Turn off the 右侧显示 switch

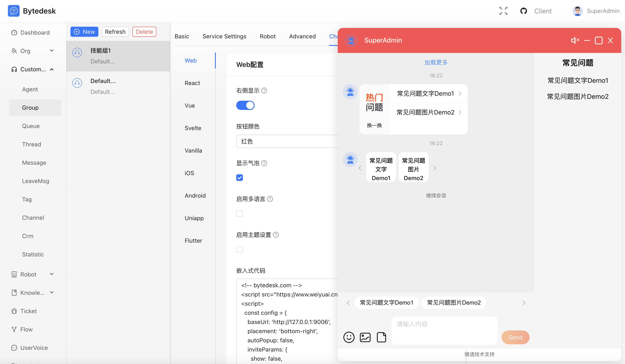pos(245,105)
